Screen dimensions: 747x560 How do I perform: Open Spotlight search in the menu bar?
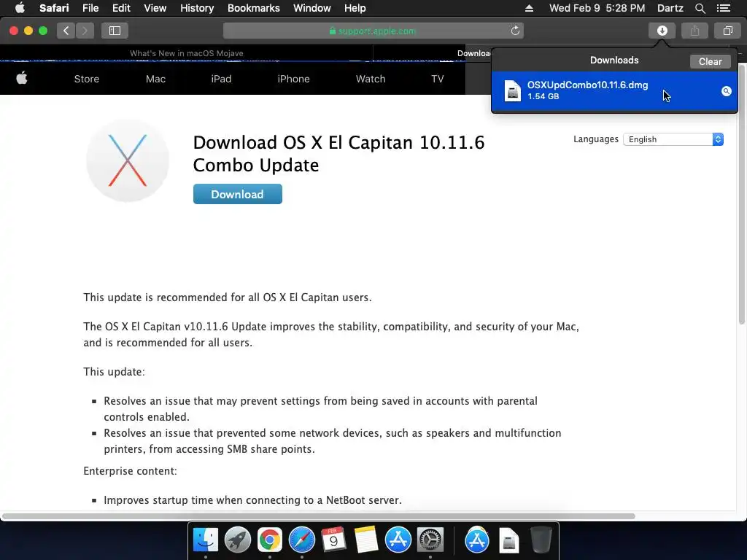pyautogui.click(x=700, y=8)
